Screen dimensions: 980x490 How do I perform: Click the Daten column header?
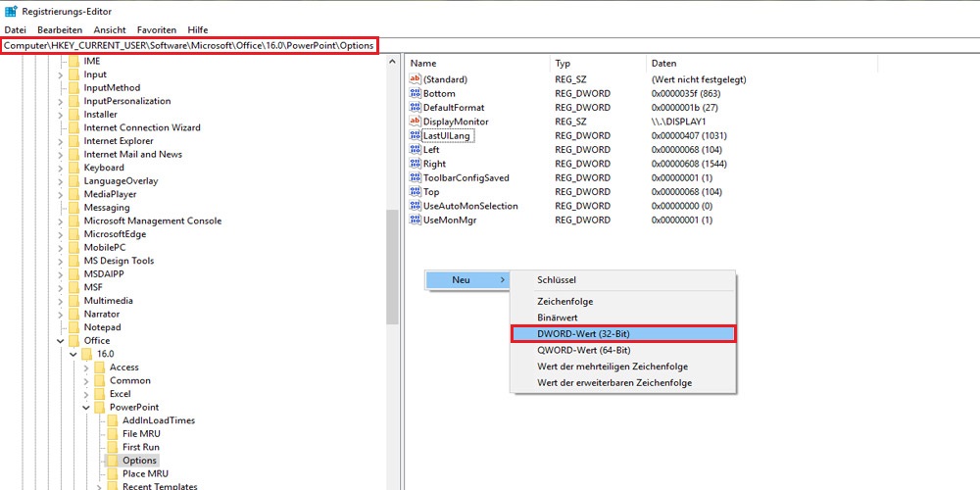pos(762,63)
